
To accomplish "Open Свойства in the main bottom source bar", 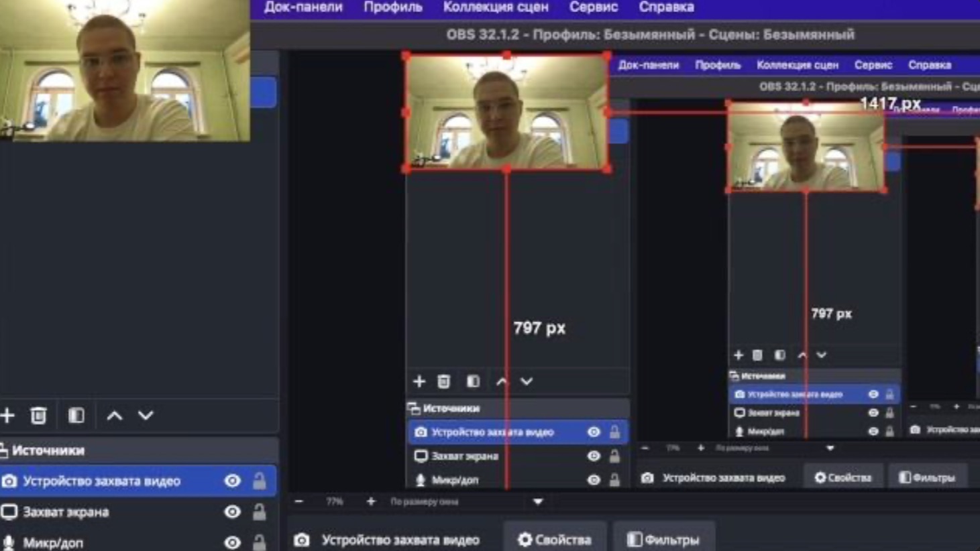I will (554, 539).
